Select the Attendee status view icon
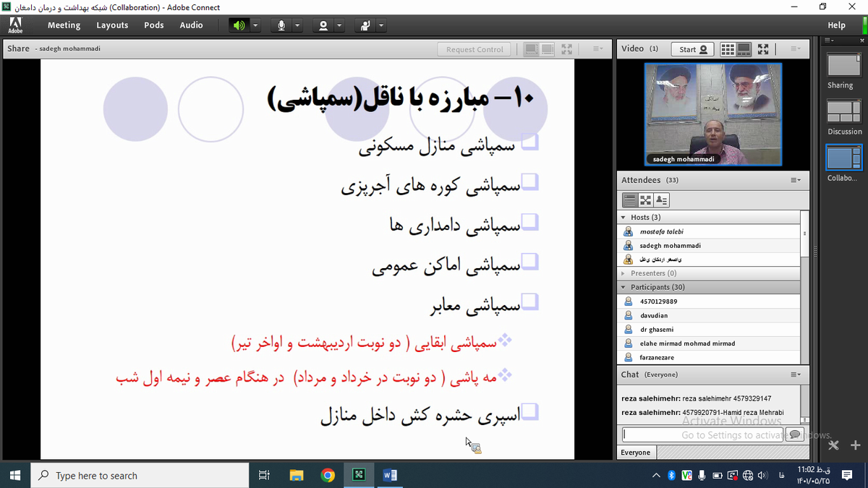Viewport: 868px width, 488px height. (662, 200)
